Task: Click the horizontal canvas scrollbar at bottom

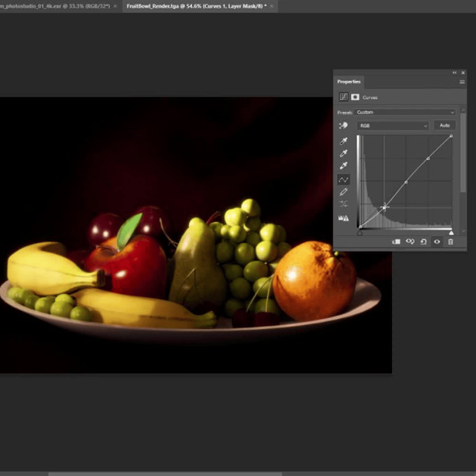Action: point(165,474)
